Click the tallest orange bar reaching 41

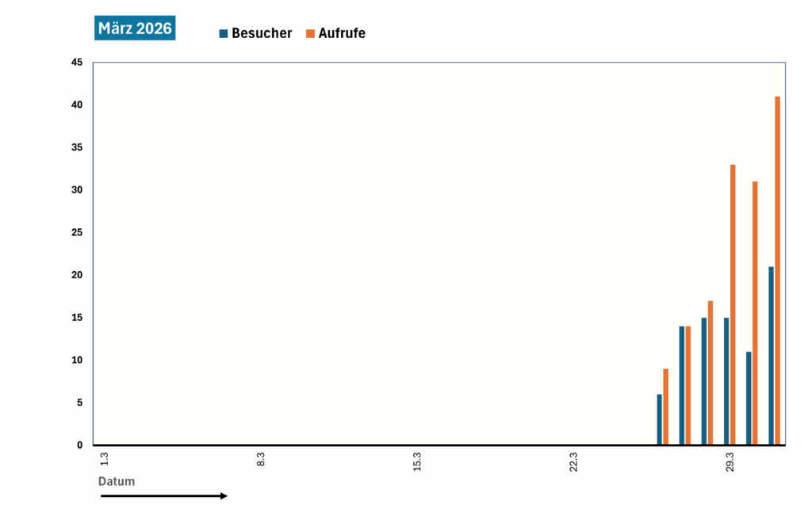(x=778, y=270)
